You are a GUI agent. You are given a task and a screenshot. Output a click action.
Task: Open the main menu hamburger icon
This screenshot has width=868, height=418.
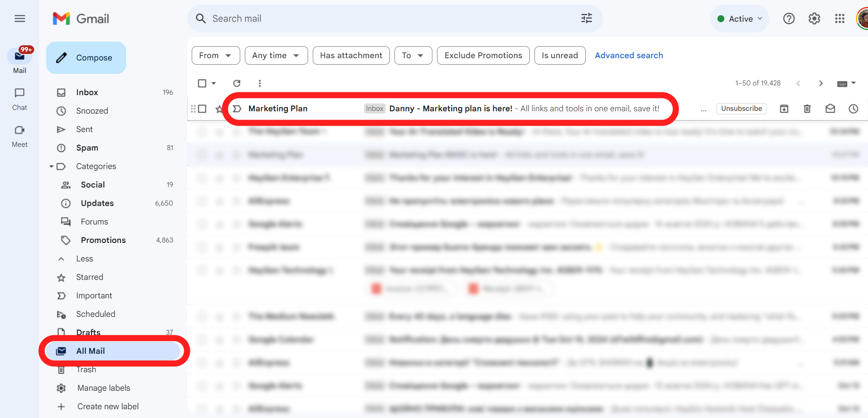coord(20,18)
